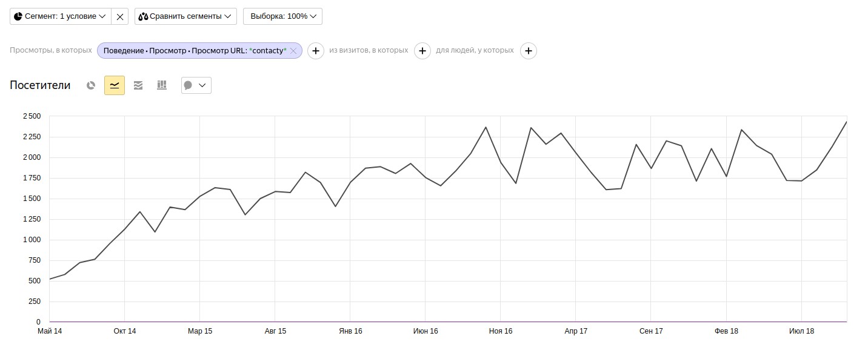The height and width of the screenshot is (356, 868).
Task: Add a condition for 'из визитов, в которых'
Action: [422, 51]
